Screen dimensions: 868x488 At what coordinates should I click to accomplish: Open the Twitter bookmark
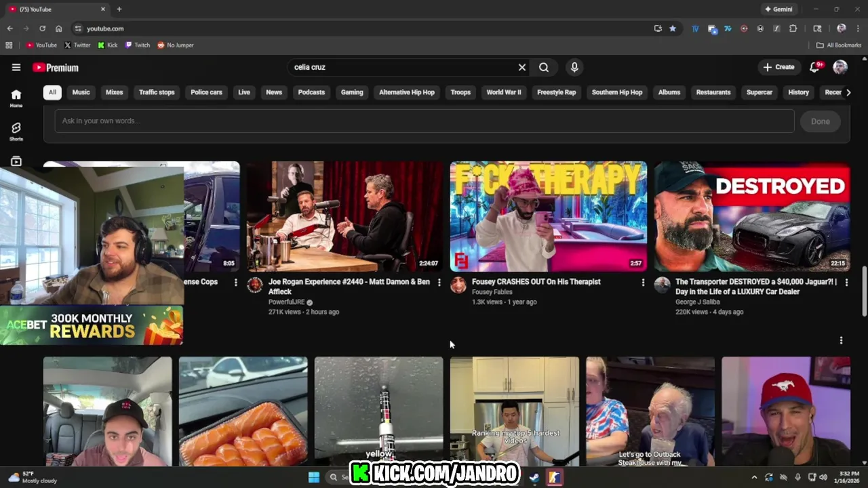77,45
